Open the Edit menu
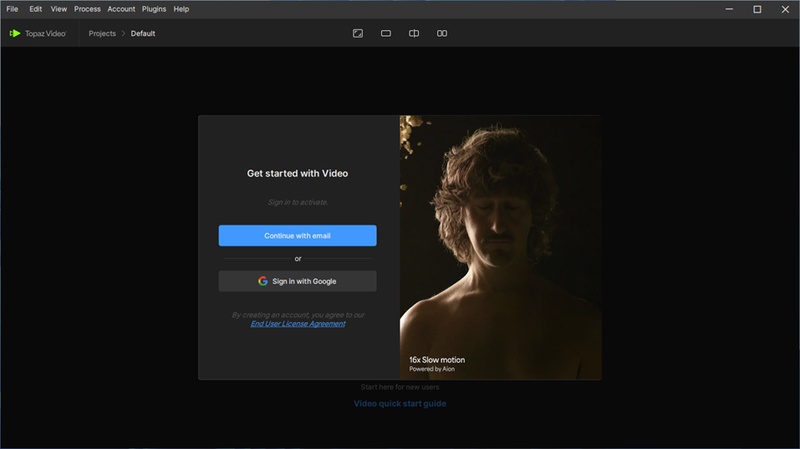Image resolution: width=800 pixels, height=449 pixels. coord(35,9)
